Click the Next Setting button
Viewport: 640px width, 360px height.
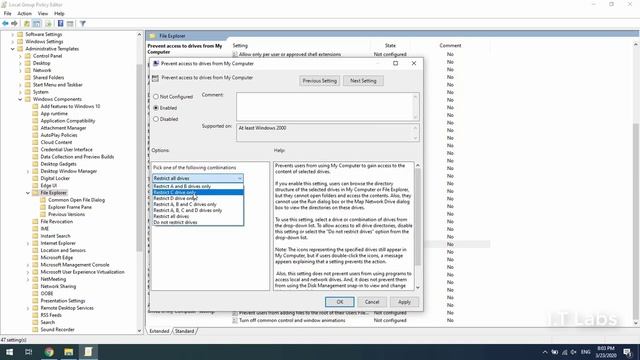point(363,81)
